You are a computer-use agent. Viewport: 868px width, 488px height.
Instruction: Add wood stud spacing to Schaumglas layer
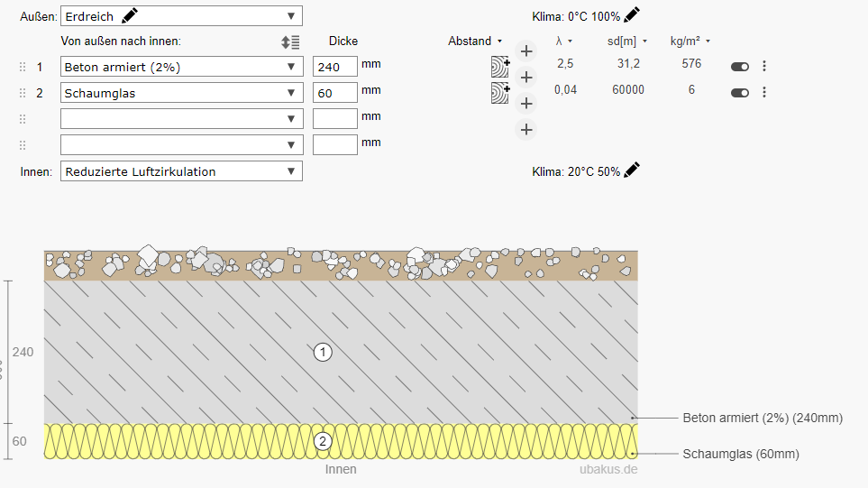pos(499,92)
